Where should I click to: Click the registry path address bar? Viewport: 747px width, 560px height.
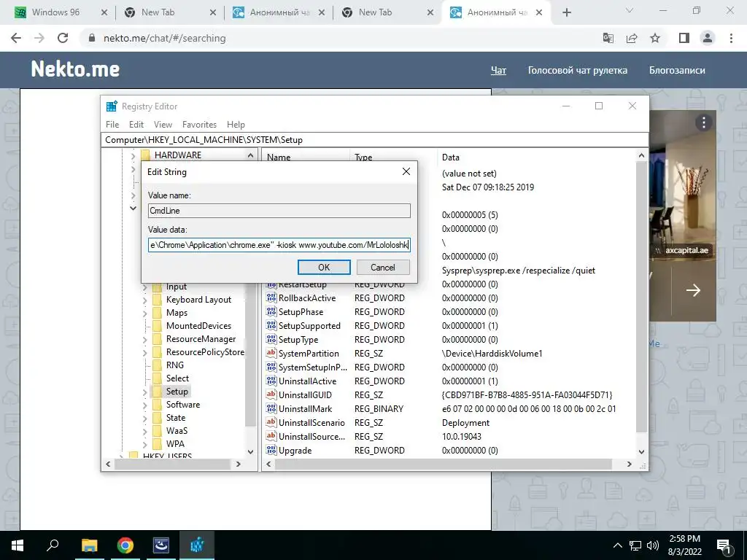tap(375, 139)
